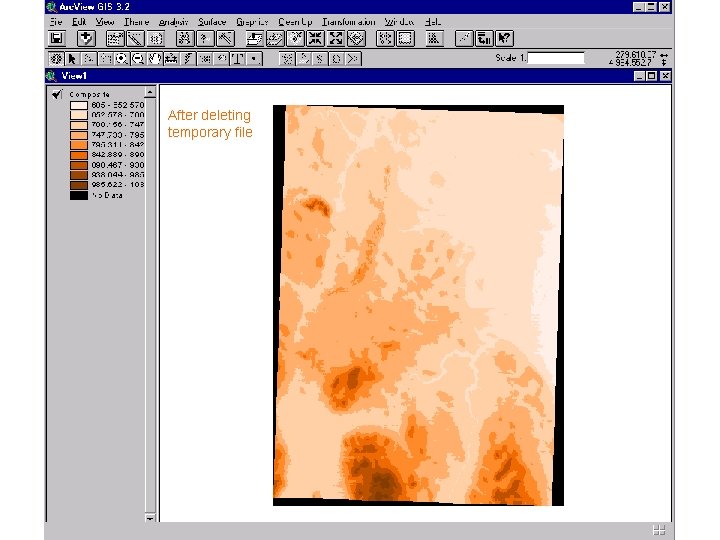Click the Zoom In inward-arrows button

coord(315,38)
